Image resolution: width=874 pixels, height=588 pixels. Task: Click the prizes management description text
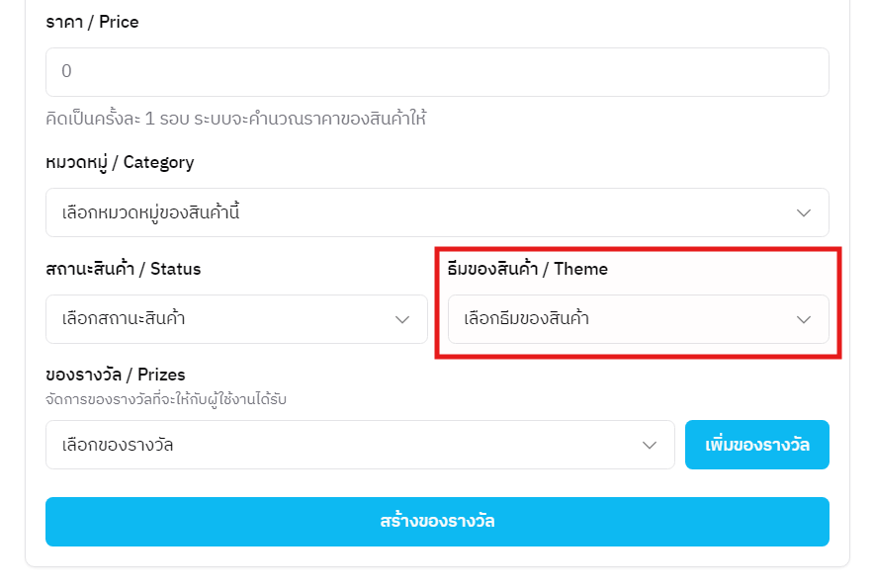tap(172, 399)
